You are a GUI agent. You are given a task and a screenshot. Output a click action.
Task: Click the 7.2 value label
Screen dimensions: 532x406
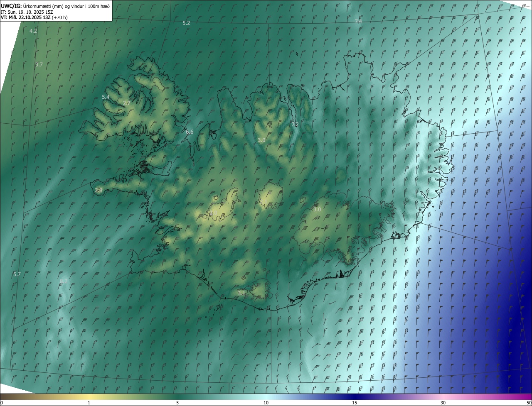295,124
